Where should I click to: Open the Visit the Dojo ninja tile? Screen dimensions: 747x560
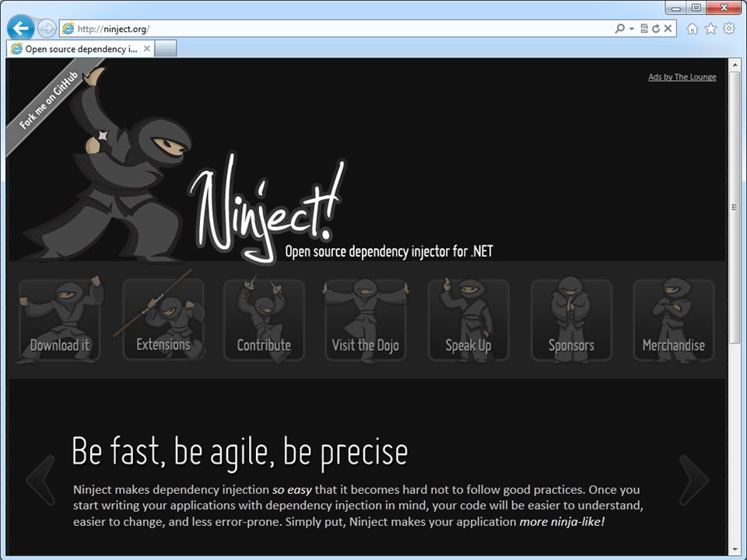pos(366,320)
